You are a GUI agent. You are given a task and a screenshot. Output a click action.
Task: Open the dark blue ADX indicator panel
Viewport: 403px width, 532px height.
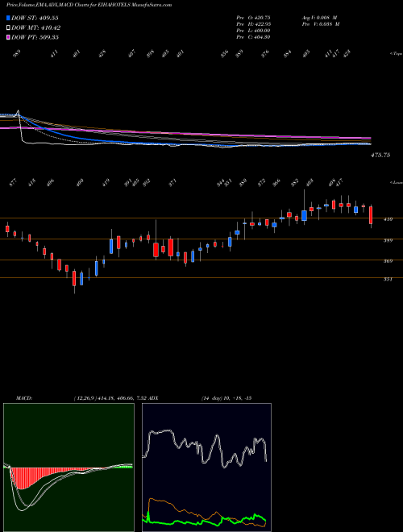click(x=206, y=468)
